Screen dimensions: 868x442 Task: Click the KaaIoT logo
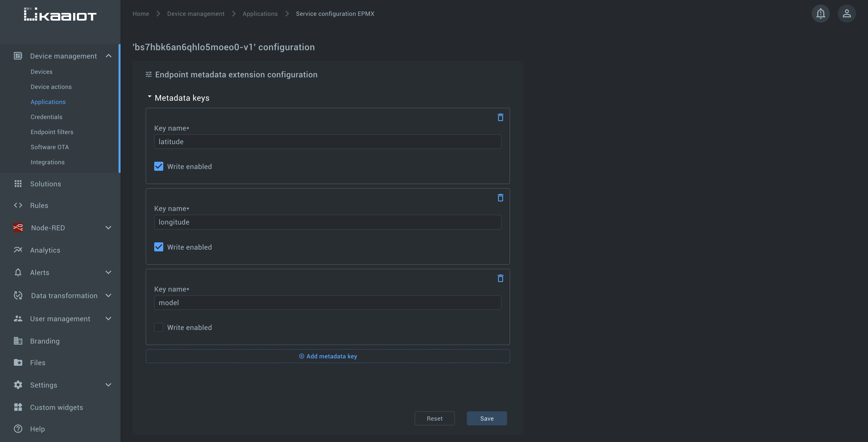pos(60,14)
